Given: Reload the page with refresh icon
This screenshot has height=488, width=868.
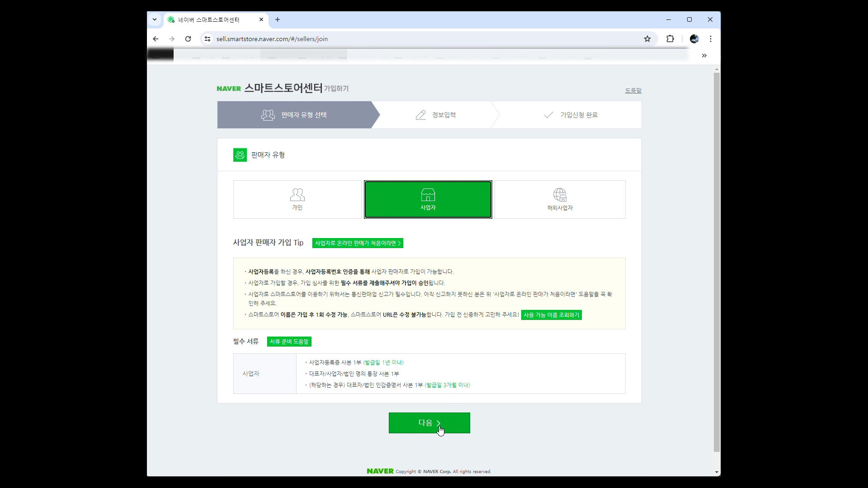Looking at the screenshot, I should tap(188, 39).
